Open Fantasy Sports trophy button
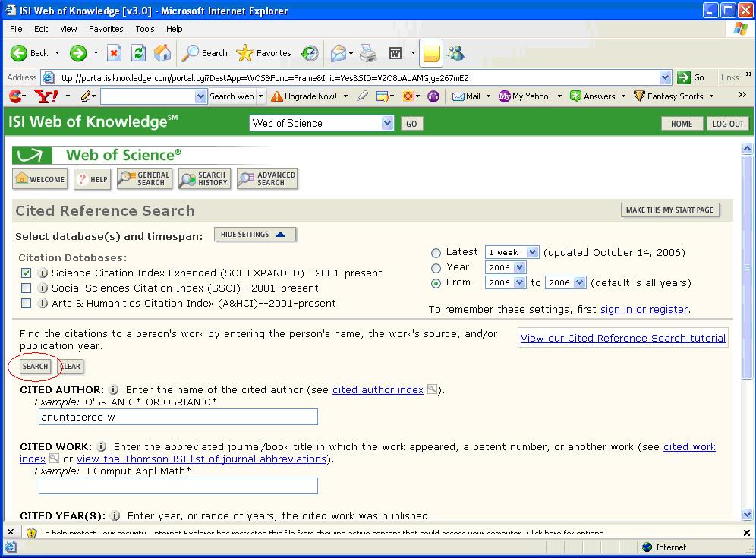This screenshot has width=756, height=558. (668, 96)
